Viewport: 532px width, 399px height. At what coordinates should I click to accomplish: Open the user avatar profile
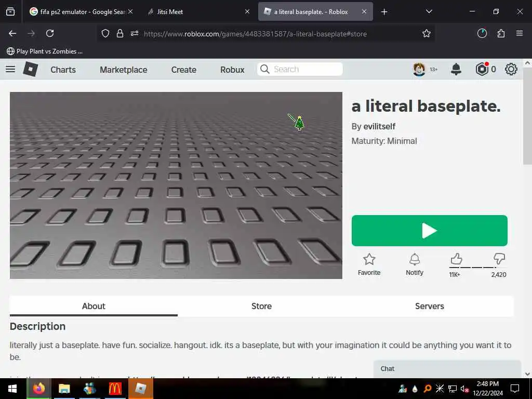pyautogui.click(x=419, y=69)
